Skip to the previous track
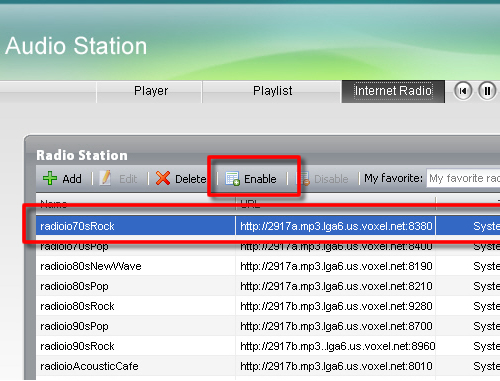500x381 pixels. pos(463,91)
